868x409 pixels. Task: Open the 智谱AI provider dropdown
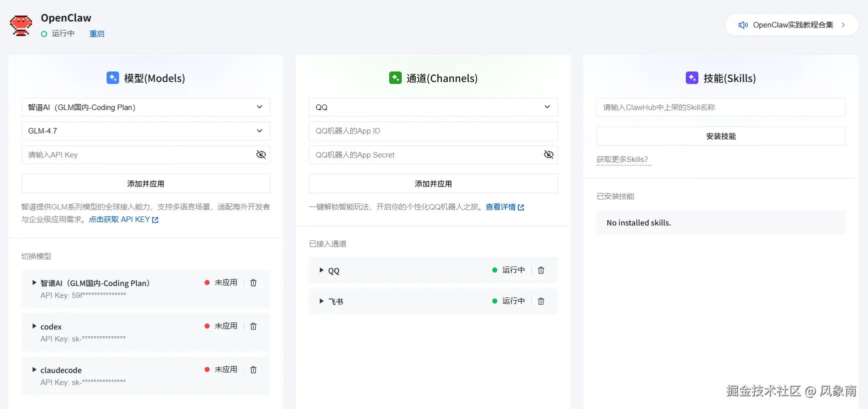[146, 107]
